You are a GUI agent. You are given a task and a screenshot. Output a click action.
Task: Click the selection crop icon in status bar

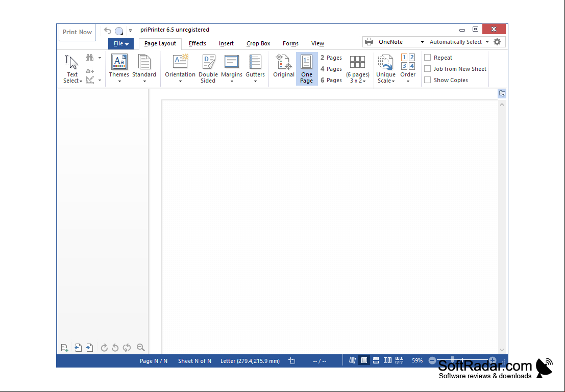(x=292, y=361)
